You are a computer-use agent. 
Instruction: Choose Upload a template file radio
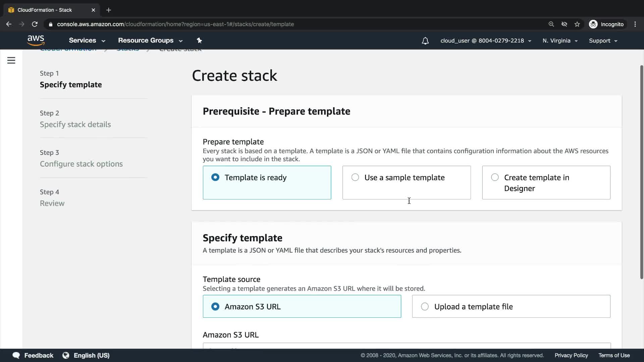[425, 307]
